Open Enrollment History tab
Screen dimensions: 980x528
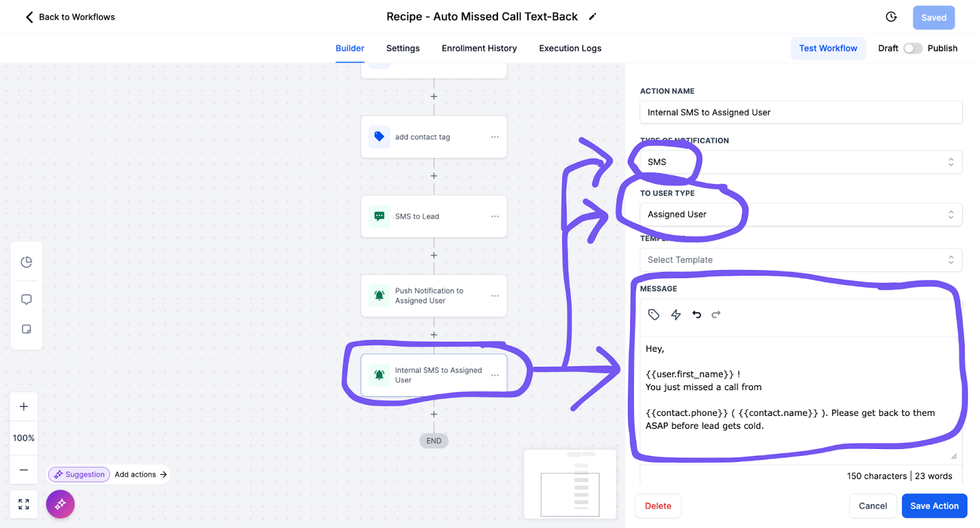[x=479, y=48]
